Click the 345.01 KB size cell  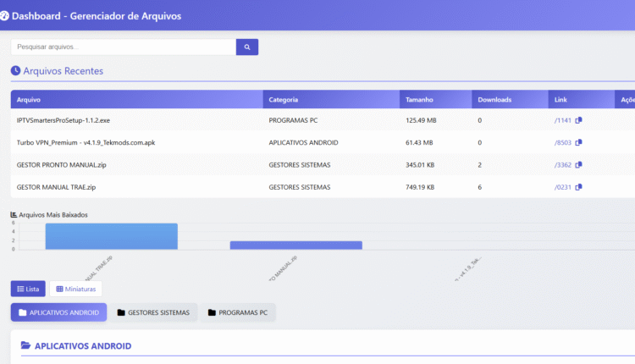[x=420, y=165]
